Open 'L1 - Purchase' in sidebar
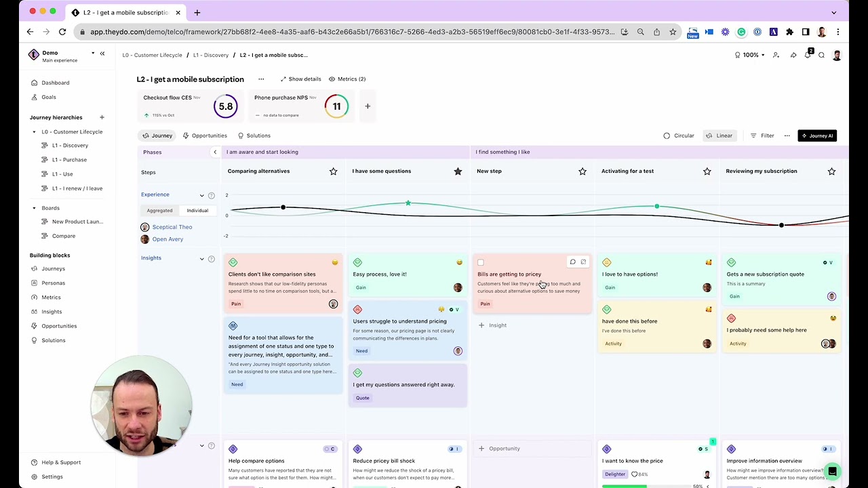This screenshot has height=488, width=868. (69, 160)
